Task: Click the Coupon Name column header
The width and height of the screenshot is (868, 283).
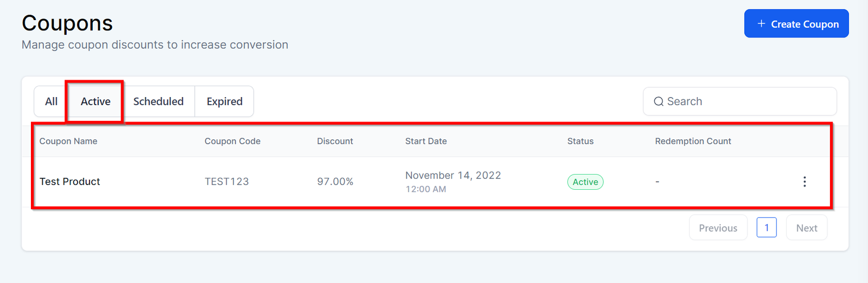Action: pos(68,141)
